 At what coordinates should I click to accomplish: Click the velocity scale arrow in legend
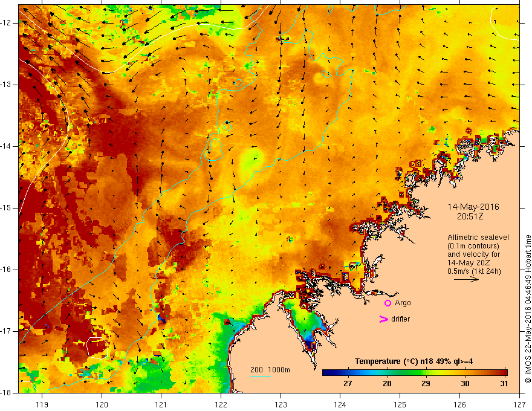pyautogui.click(x=466, y=279)
